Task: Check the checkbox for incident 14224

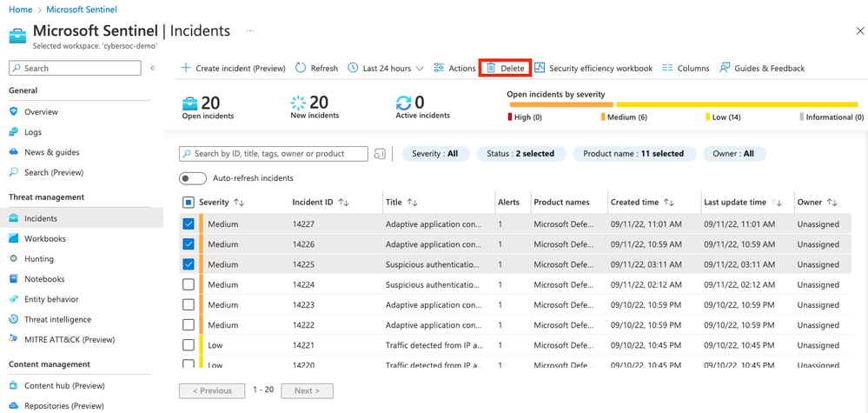Action: [x=189, y=284]
